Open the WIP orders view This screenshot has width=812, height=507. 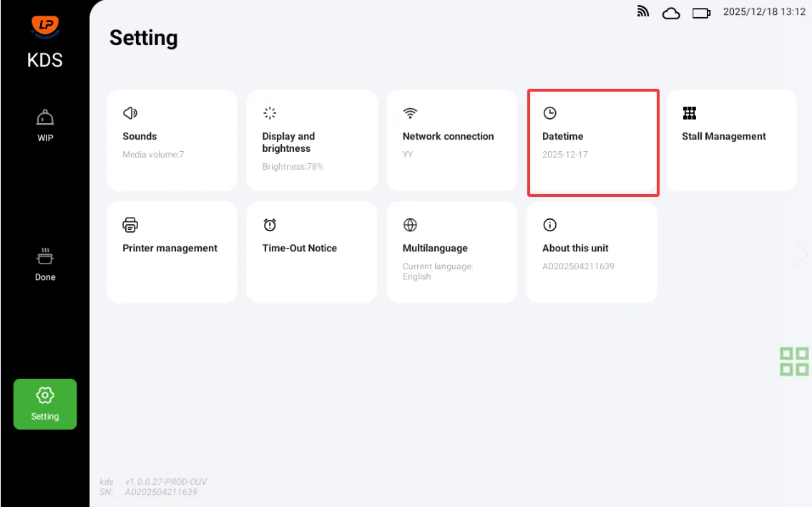pos(45,126)
